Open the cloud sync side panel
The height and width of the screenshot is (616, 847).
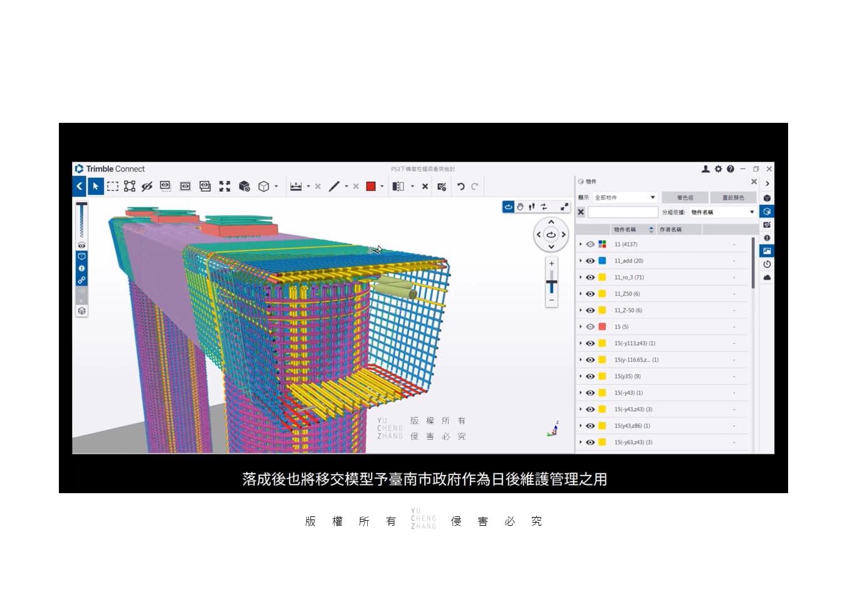767,277
